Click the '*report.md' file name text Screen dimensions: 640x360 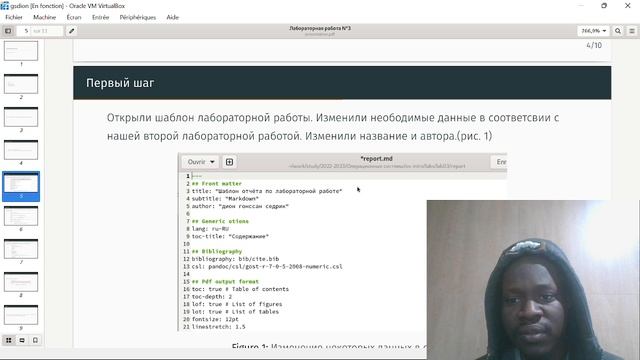[x=376, y=158]
